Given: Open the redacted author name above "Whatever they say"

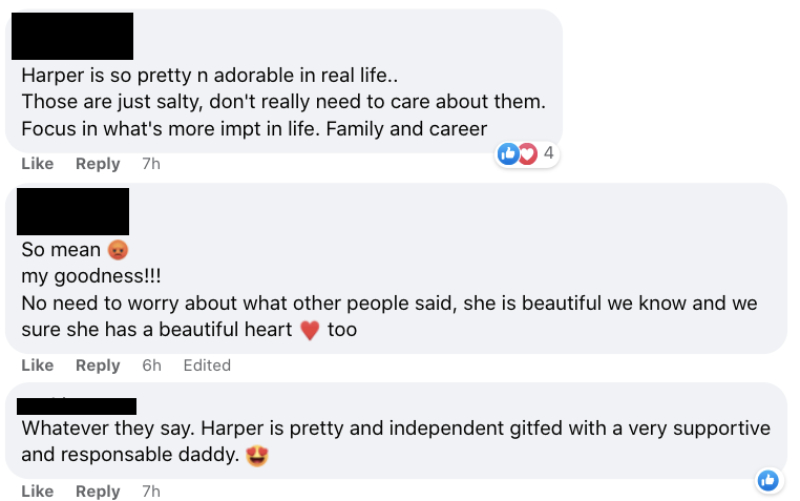Looking at the screenshot, I should pyautogui.click(x=77, y=406).
